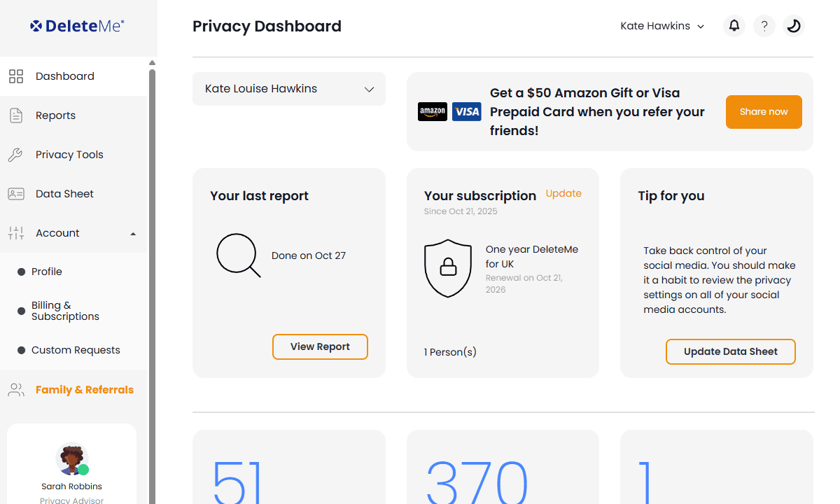
Task: Click the View Report button
Action: click(320, 346)
